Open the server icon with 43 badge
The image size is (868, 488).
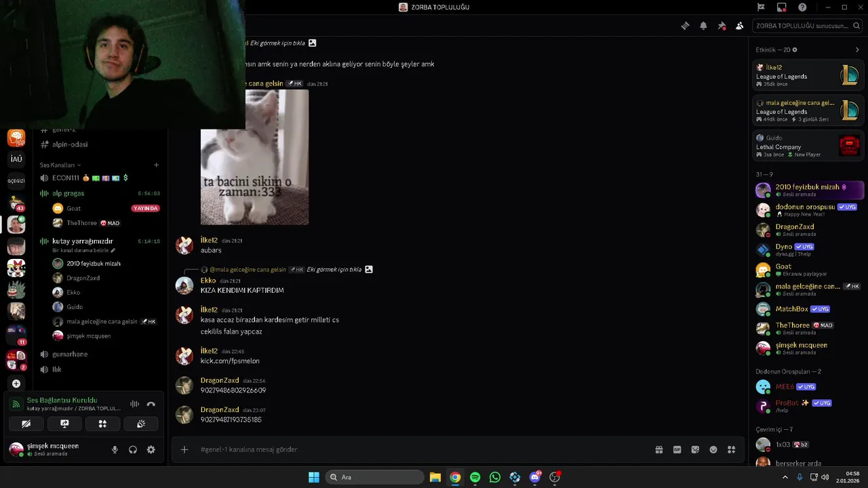[16, 203]
